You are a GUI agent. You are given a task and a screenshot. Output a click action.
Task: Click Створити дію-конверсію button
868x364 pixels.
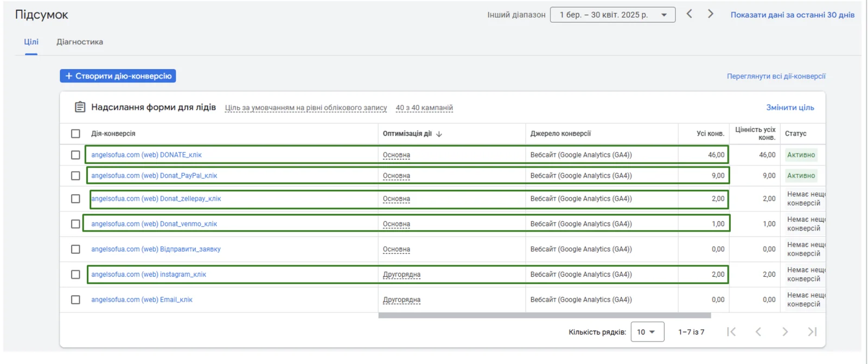point(118,76)
